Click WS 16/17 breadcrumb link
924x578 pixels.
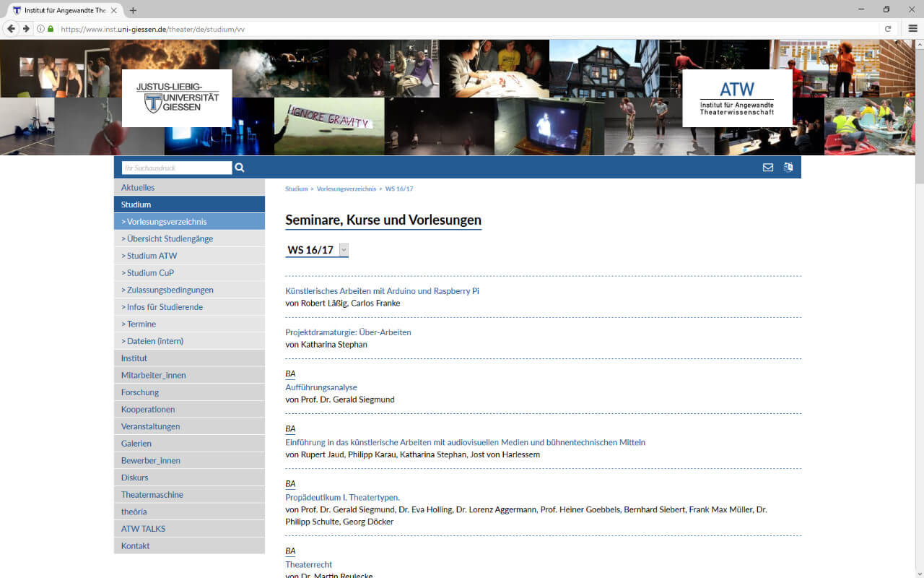(399, 189)
